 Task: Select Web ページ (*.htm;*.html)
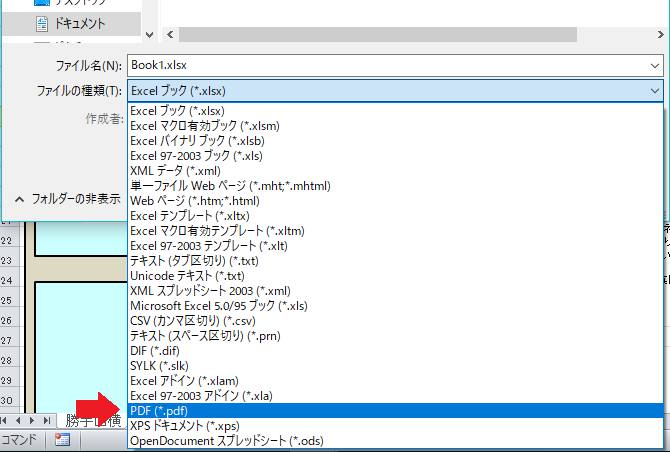pyautogui.click(x=395, y=201)
